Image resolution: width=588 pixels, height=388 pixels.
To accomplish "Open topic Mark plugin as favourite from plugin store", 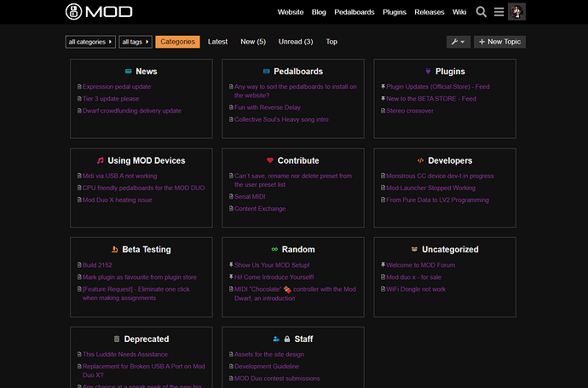I will 140,277.
